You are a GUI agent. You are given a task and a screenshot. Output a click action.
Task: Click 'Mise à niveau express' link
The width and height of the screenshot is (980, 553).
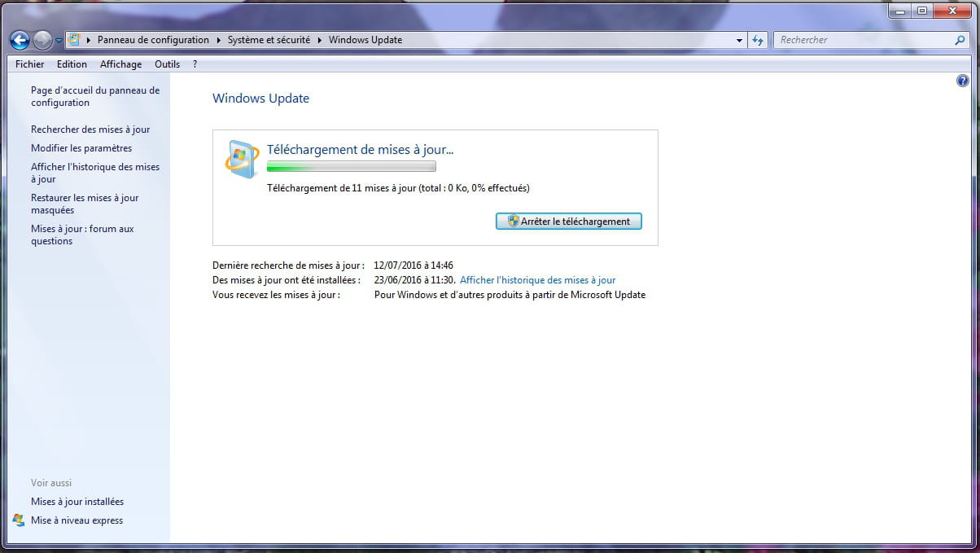pos(77,520)
